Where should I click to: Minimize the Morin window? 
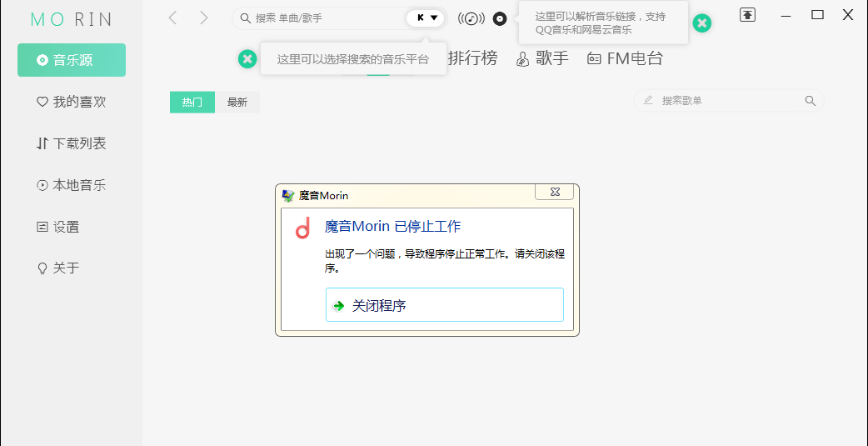click(x=786, y=16)
